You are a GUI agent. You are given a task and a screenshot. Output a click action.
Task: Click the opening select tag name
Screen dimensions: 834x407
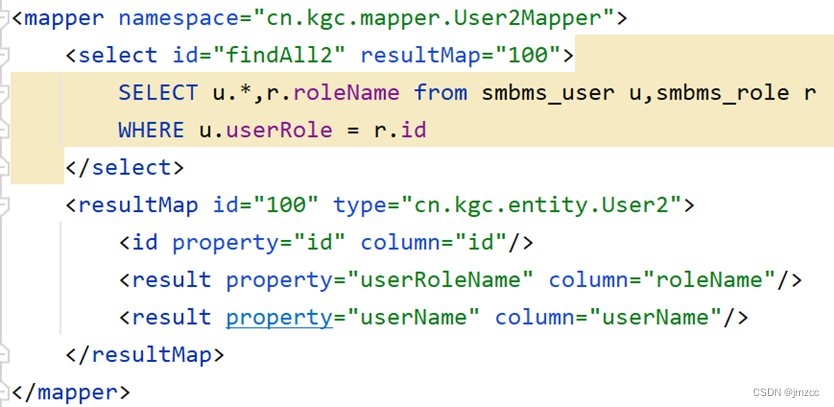118,55
